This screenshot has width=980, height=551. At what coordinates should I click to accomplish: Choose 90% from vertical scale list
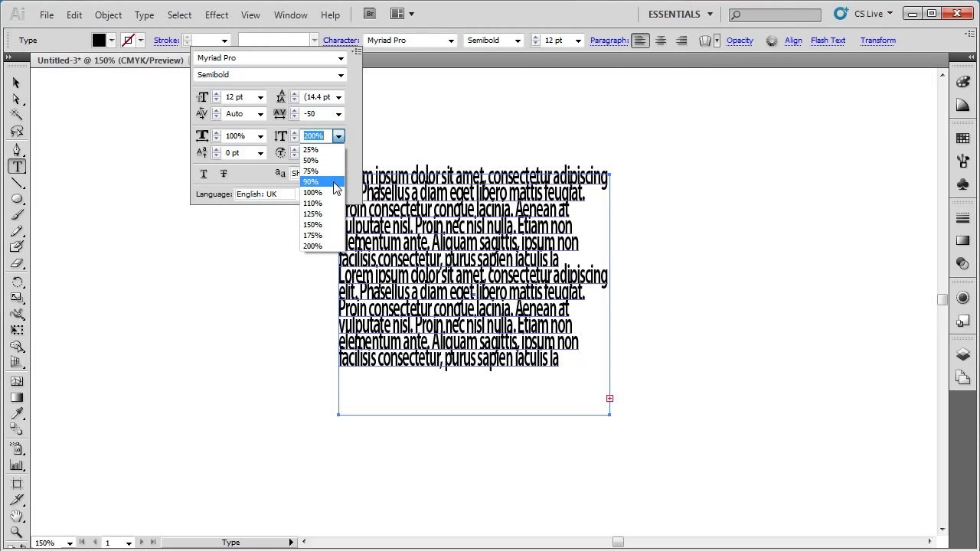click(322, 182)
